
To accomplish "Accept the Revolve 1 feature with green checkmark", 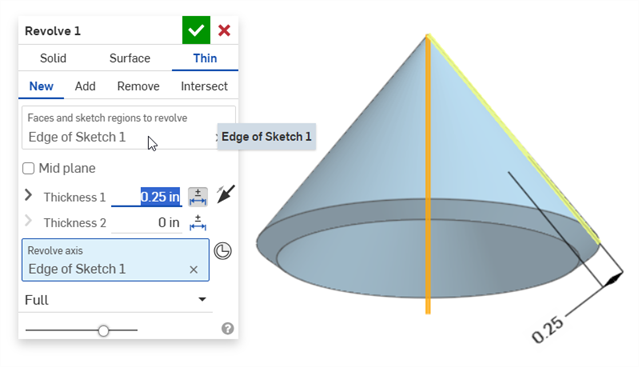I will click(x=196, y=30).
